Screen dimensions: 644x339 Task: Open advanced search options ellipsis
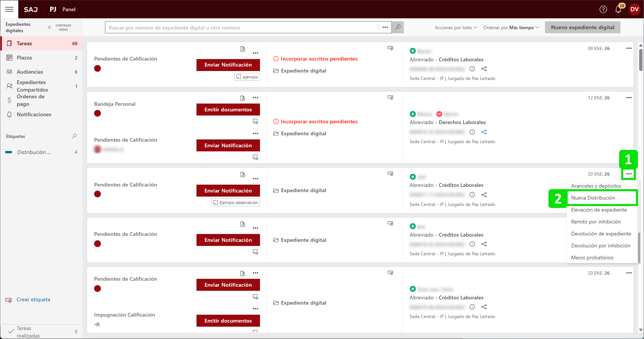[385, 27]
